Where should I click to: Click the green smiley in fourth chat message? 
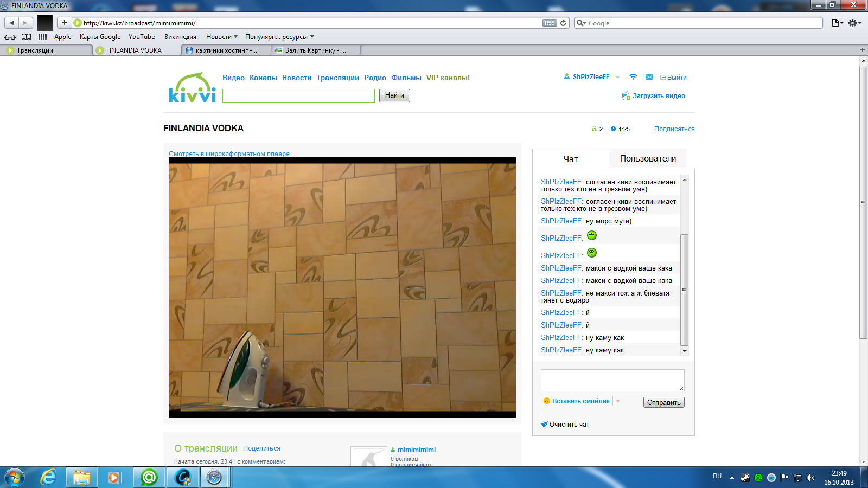(x=592, y=235)
